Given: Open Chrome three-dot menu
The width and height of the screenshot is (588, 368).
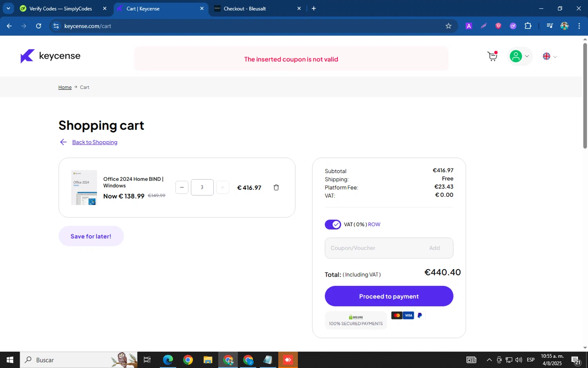Looking at the screenshot, I should pyautogui.click(x=579, y=26).
